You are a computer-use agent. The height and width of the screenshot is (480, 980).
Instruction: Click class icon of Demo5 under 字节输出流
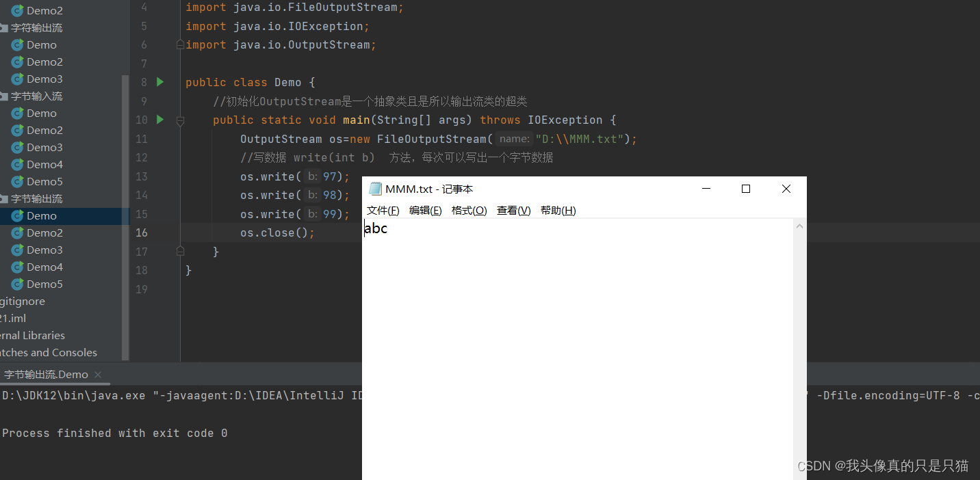click(x=18, y=284)
